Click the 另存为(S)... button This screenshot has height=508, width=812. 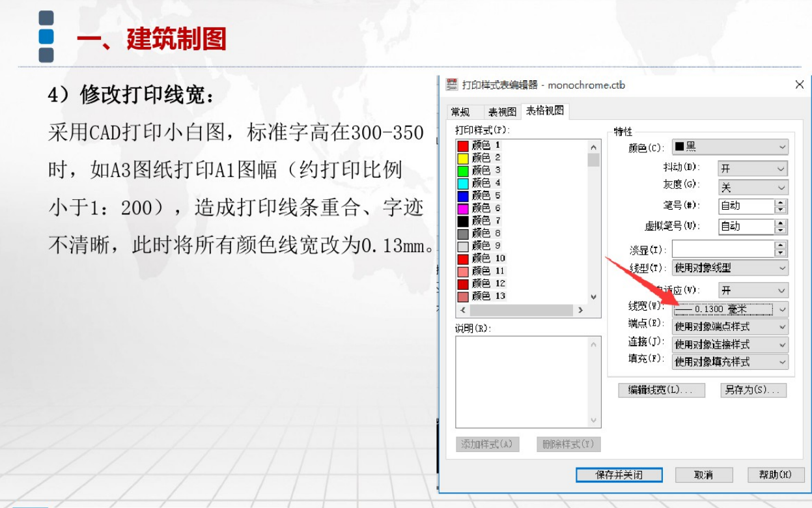753,390
